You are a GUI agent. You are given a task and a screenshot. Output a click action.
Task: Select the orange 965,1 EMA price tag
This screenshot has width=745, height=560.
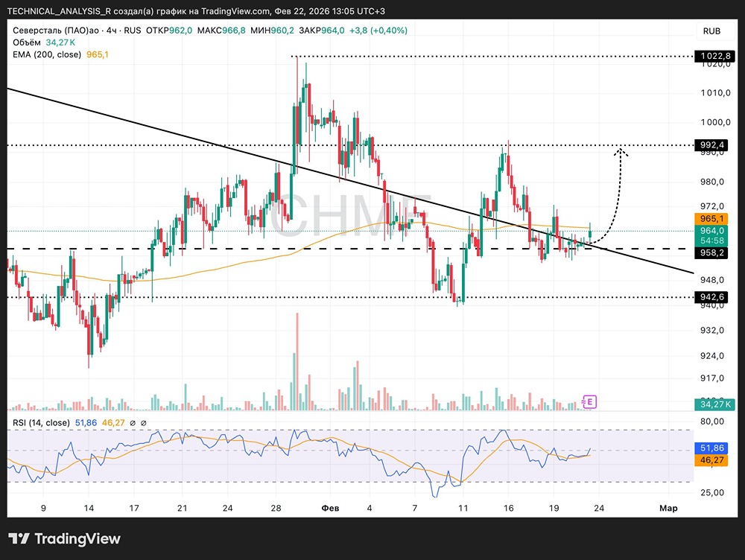711,219
